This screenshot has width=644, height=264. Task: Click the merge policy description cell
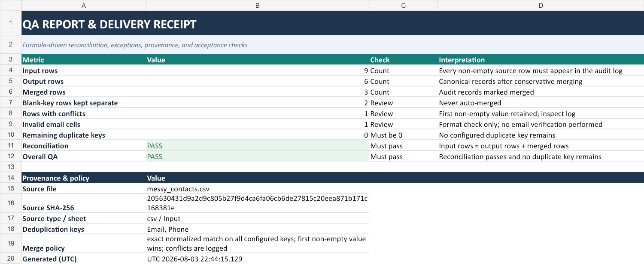pyautogui.click(x=258, y=244)
